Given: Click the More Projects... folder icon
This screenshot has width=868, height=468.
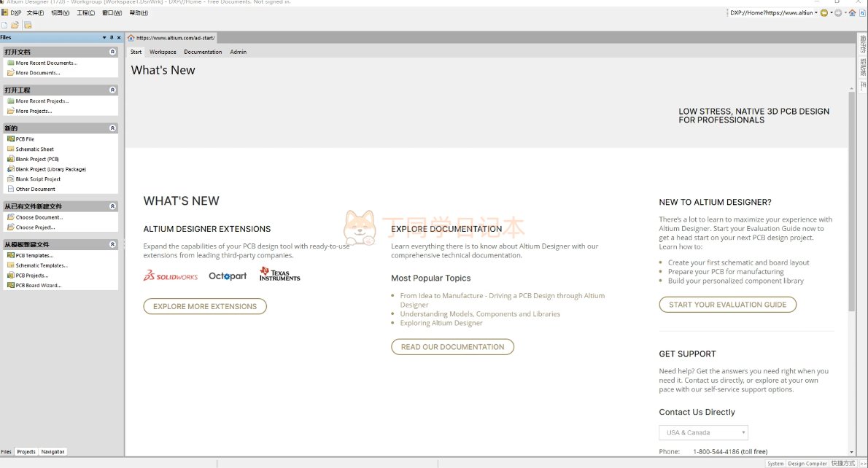Looking at the screenshot, I should pyautogui.click(x=10, y=111).
